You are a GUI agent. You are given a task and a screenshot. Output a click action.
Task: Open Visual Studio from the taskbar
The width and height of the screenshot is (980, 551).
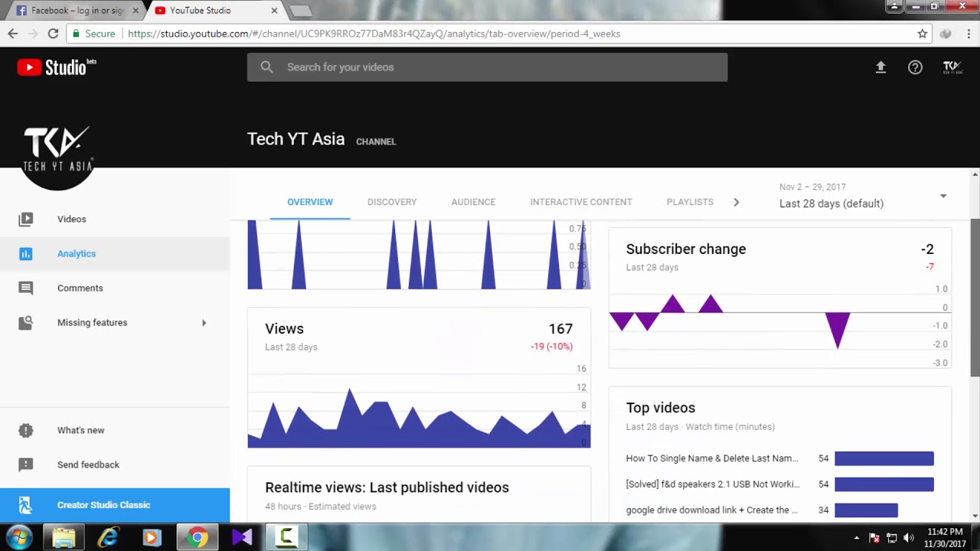(242, 537)
